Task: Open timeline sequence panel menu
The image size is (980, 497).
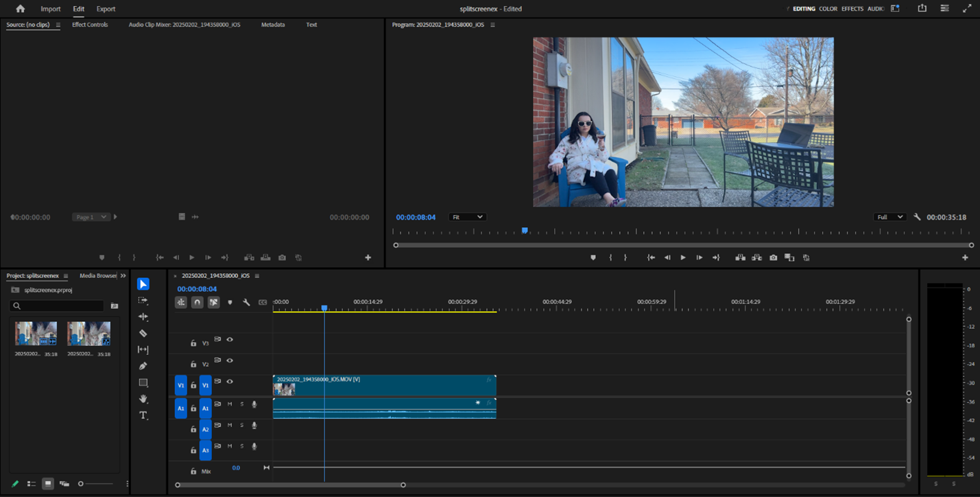Action: tap(257, 276)
